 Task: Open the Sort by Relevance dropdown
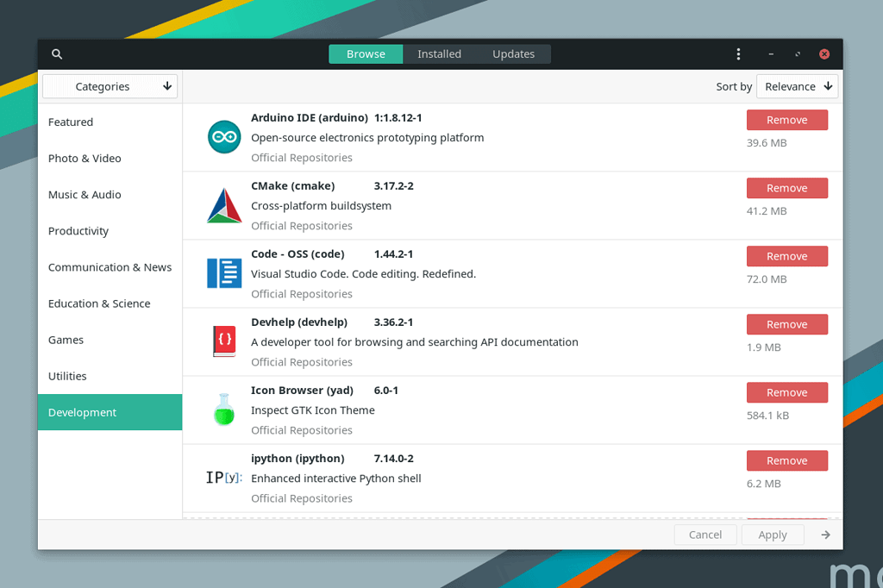click(x=796, y=86)
